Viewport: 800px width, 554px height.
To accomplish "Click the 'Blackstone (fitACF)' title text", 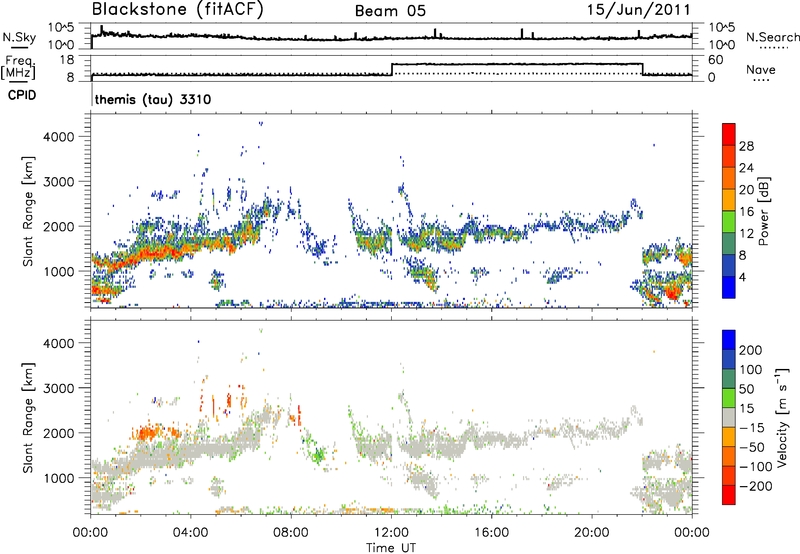I will click(x=178, y=9).
